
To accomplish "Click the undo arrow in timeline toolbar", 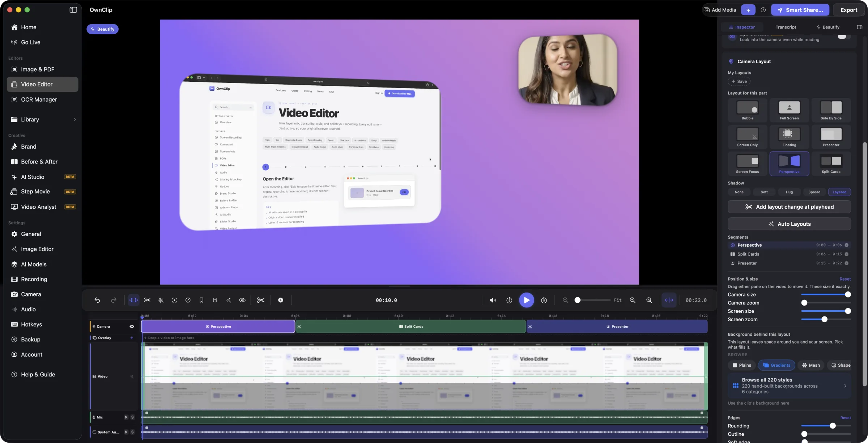I will point(97,300).
